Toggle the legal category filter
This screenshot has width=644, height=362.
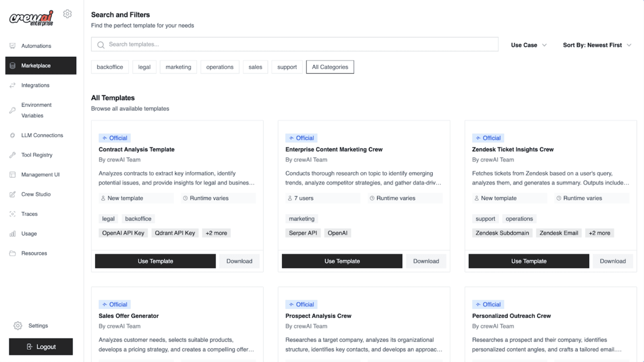click(144, 67)
